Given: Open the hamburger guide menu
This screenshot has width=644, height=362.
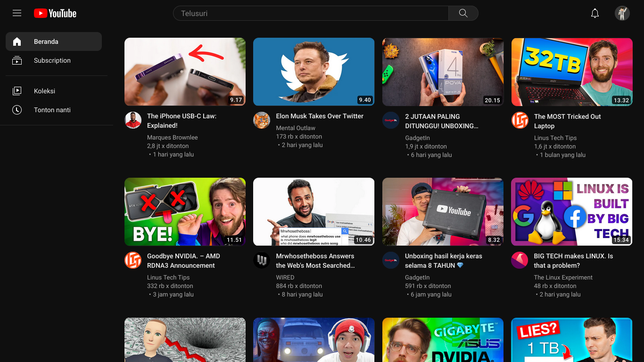Looking at the screenshot, I should tap(17, 13).
